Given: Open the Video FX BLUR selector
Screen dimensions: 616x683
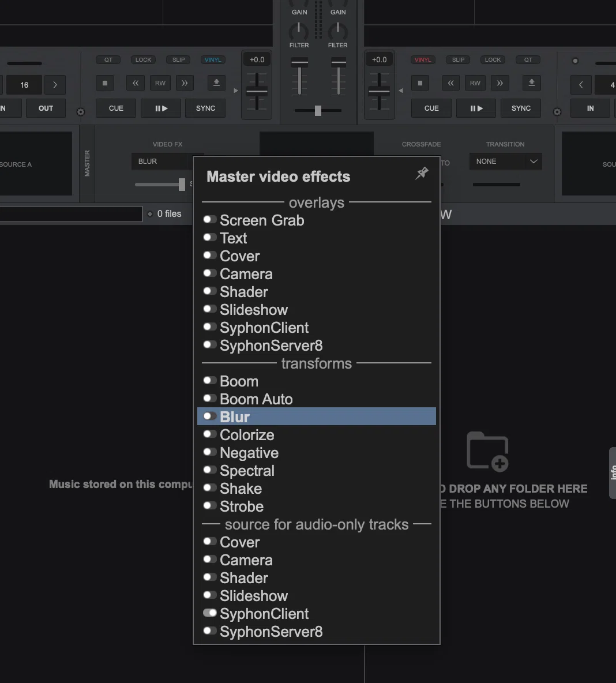Looking at the screenshot, I should (163, 161).
